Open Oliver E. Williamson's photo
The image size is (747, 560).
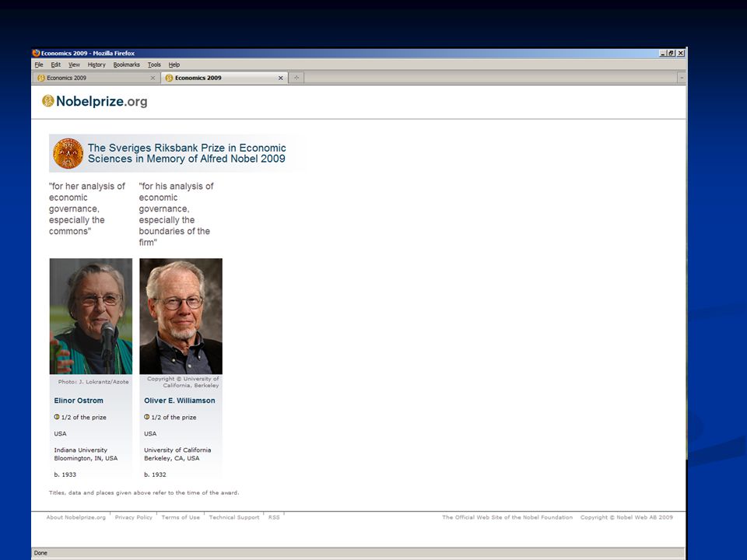(x=181, y=317)
